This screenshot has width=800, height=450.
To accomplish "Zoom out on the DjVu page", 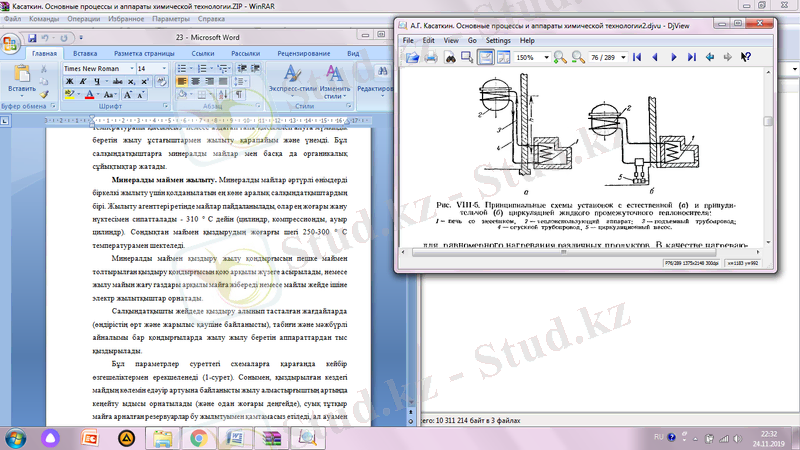I will point(580,58).
